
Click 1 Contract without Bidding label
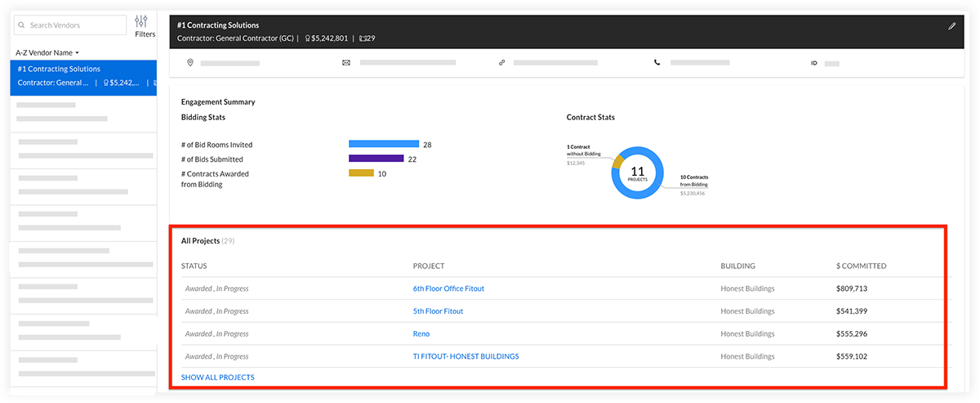(x=584, y=150)
